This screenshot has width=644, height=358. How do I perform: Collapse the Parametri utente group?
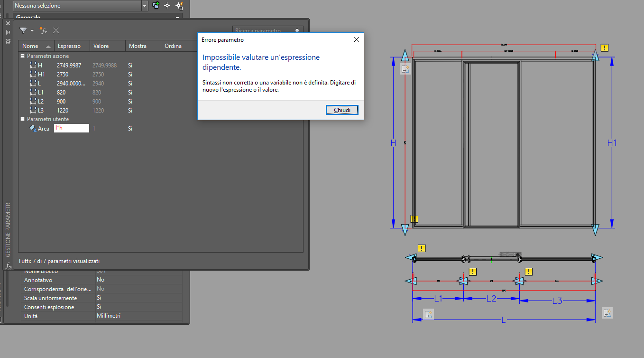coord(22,119)
